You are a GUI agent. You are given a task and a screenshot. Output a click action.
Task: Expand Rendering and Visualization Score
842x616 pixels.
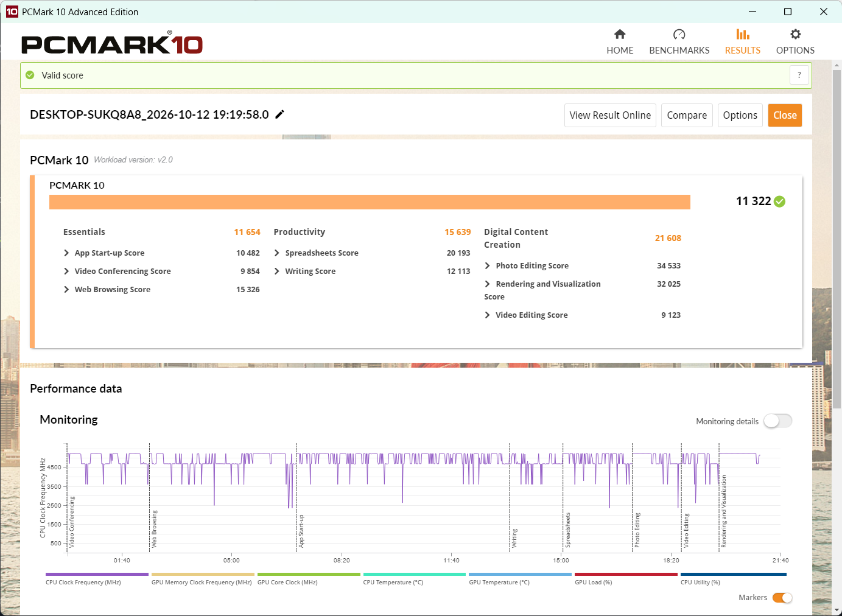pos(488,284)
